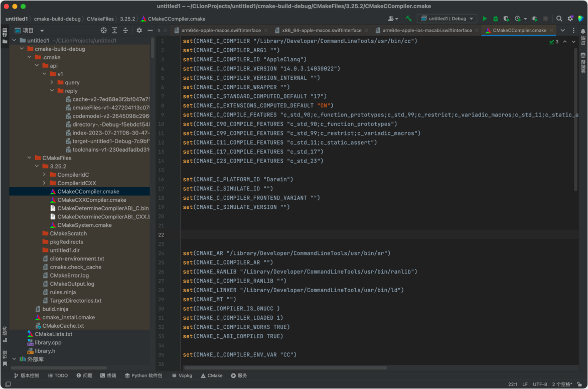This screenshot has height=389, width=588.
Task: Click cmake-build-debug breadcrumb in navigation bar
Action: coord(57,19)
